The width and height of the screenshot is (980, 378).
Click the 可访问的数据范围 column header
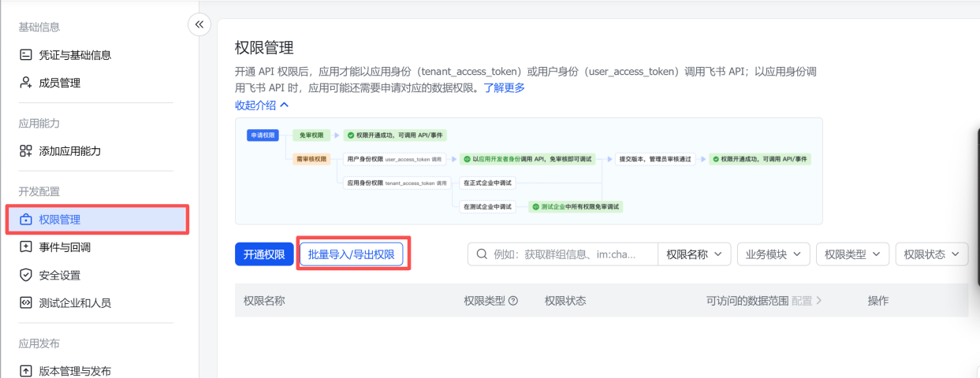[x=747, y=301]
